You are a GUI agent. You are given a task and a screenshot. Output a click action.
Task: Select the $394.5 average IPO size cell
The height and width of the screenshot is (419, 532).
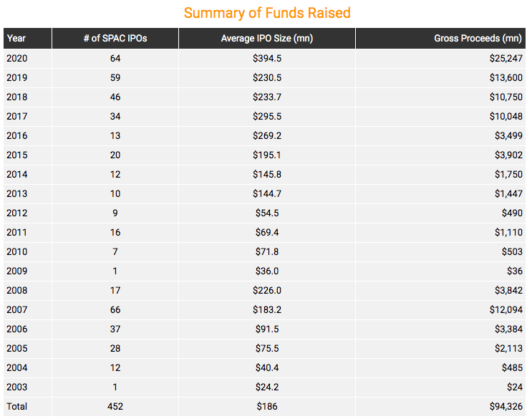(267, 58)
